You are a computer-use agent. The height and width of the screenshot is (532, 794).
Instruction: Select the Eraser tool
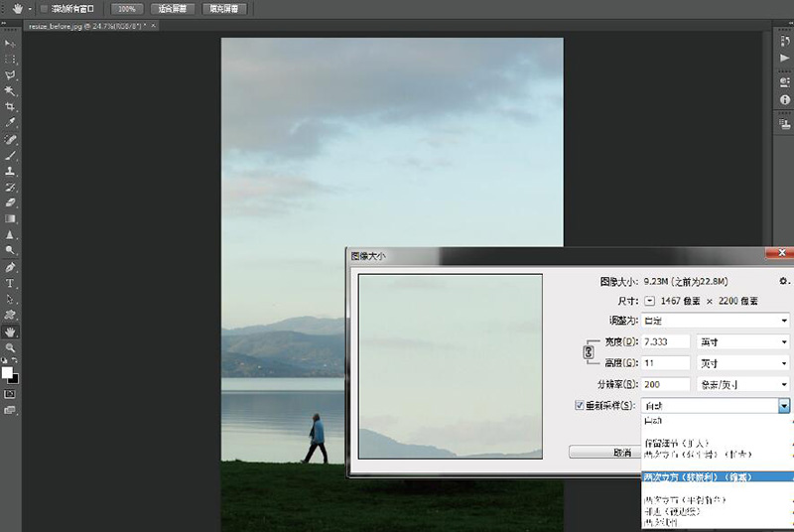[10, 203]
